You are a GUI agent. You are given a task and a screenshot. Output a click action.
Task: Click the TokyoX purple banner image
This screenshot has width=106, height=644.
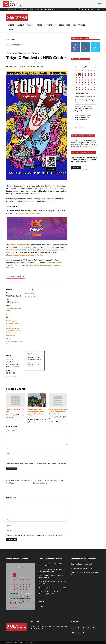tap(37, 228)
